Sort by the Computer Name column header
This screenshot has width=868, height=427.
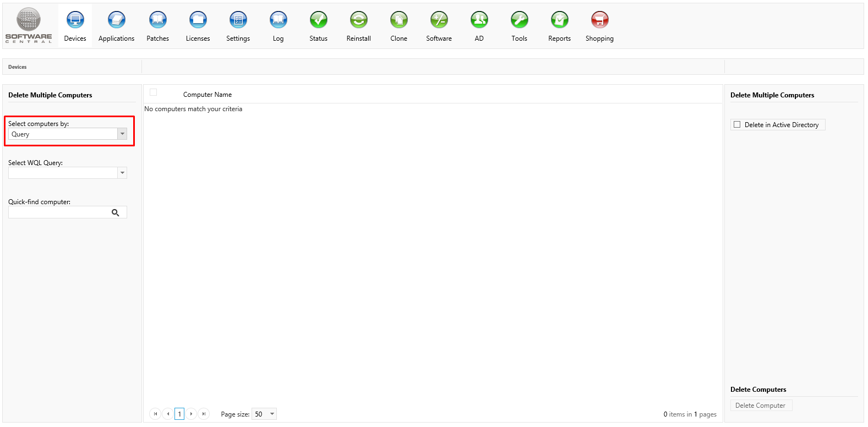pos(208,95)
